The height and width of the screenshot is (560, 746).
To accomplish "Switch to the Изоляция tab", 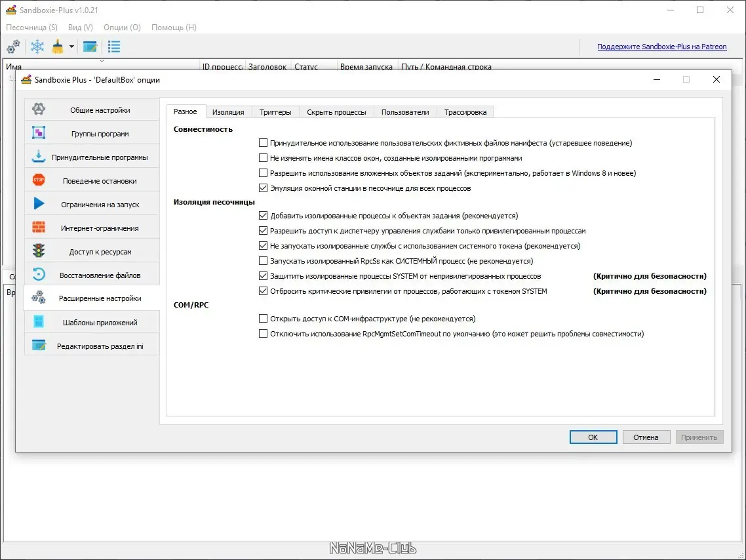I will (228, 112).
